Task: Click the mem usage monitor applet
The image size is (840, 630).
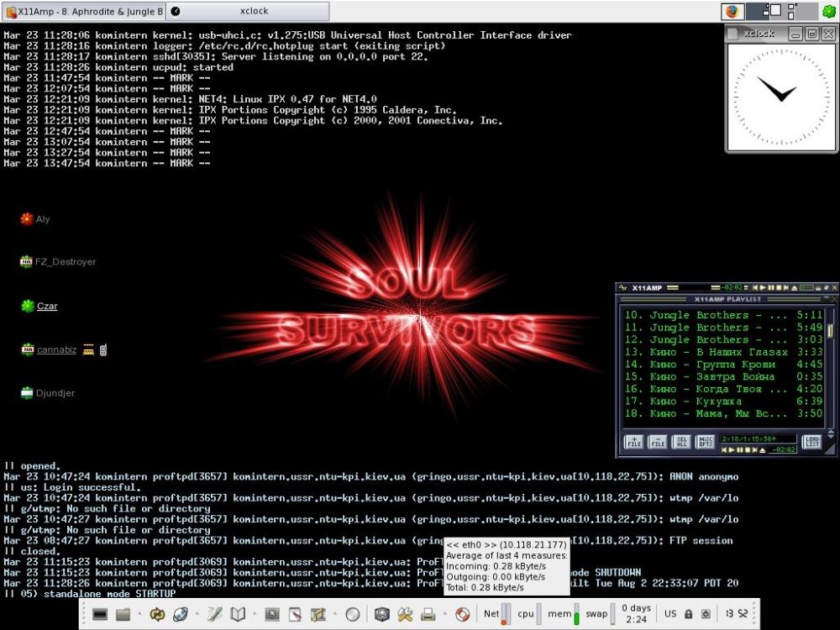Action: [564, 614]
